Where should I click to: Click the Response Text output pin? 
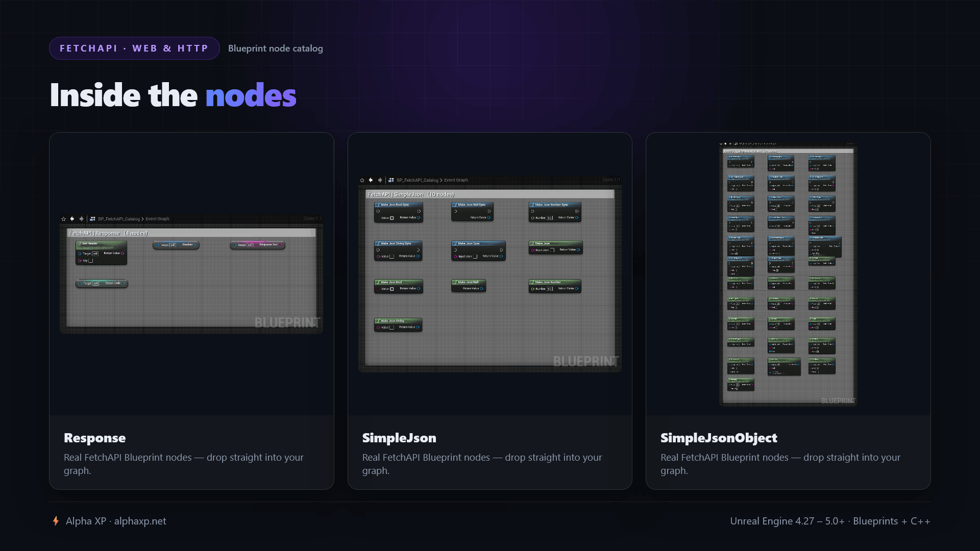click(x=280, y=245)
